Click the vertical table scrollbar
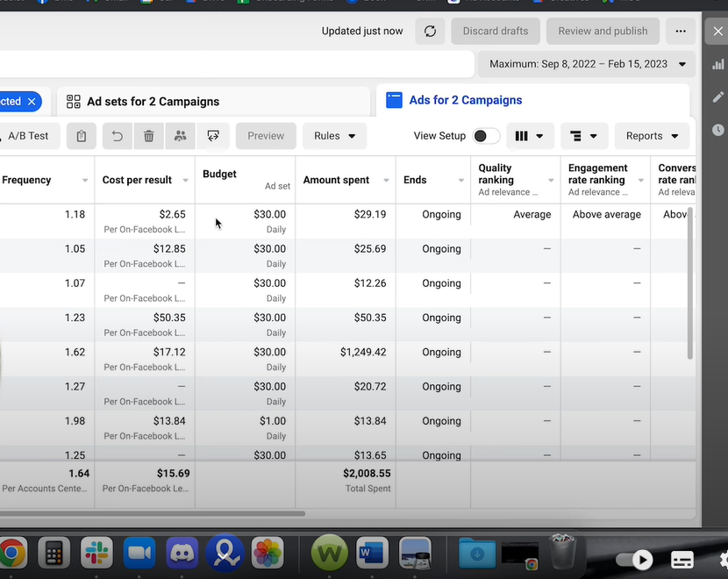 (x=690, y=283)
